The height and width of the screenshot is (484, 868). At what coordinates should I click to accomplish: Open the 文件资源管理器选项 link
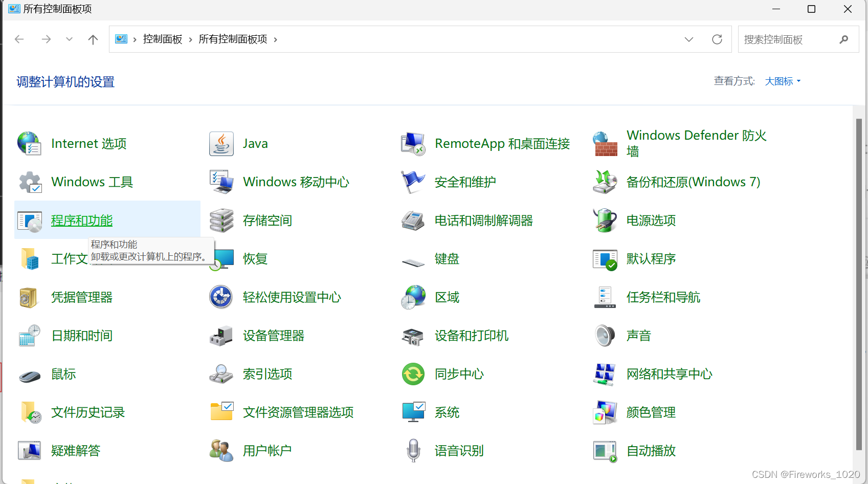click(298, 412)
